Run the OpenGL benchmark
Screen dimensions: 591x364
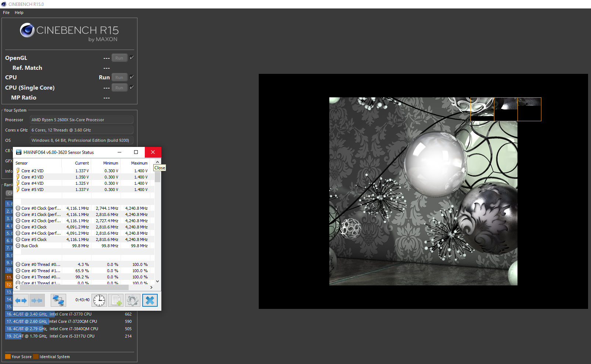click(119, 58)
